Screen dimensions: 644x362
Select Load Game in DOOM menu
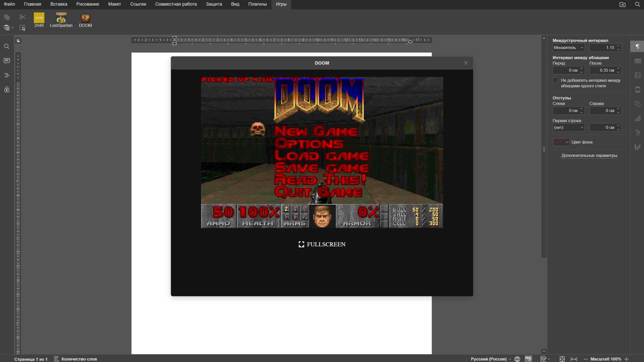pyautogui.click(x=322, y=155)
